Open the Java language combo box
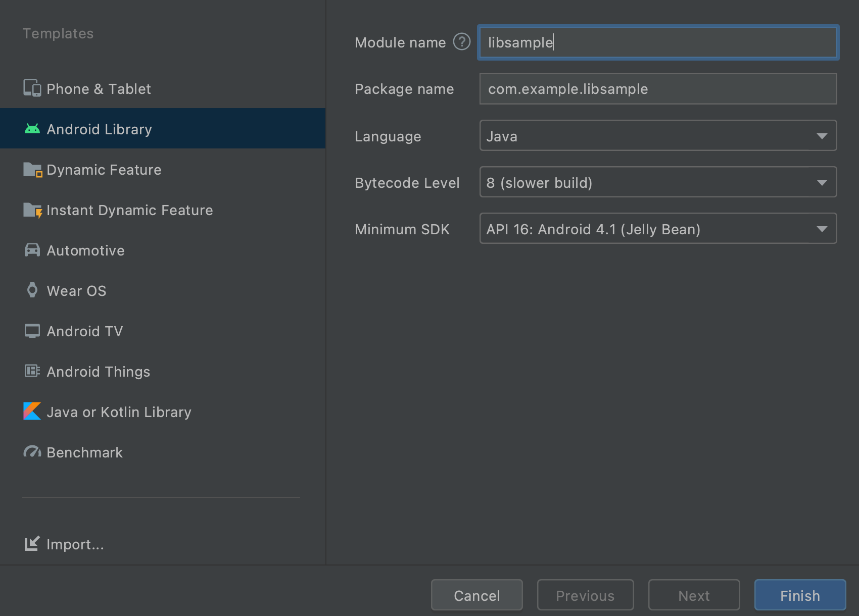Viewport: 859px width, 616px height. pos(658,135)
